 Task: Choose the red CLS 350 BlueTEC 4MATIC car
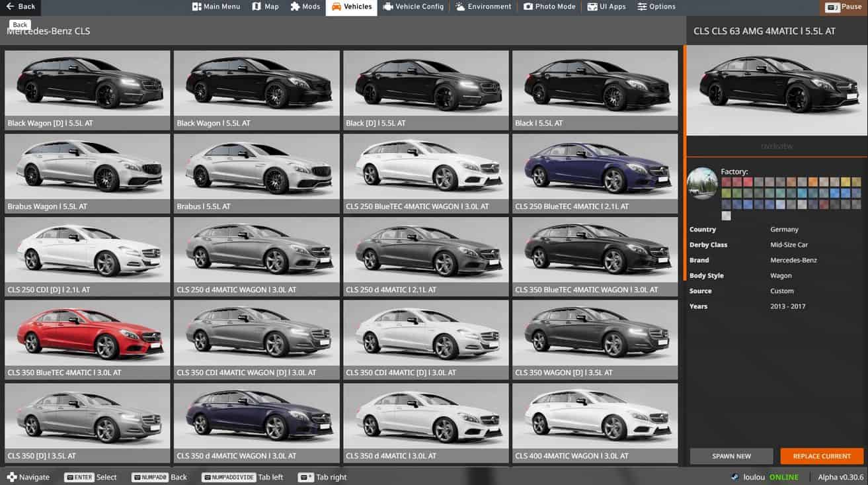(x=87, y=339)
